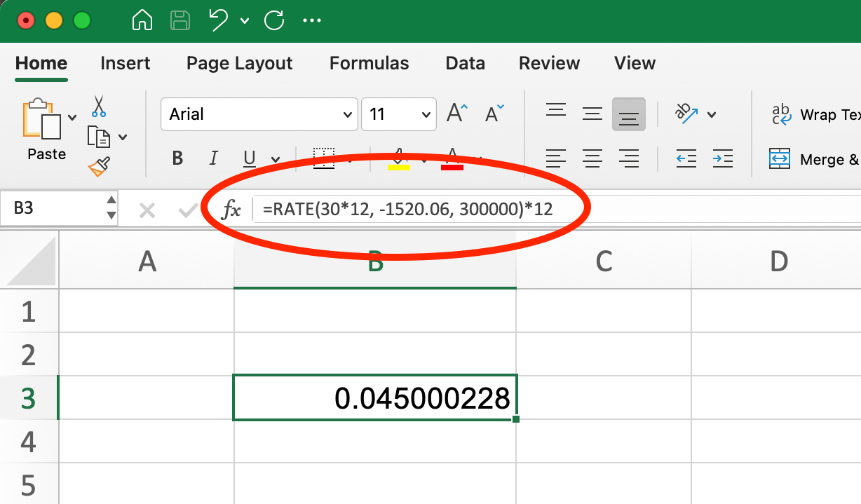Viewport: 861px width, 504px height.
Task: Open the Review tab
Action: (x=549, y=63)
